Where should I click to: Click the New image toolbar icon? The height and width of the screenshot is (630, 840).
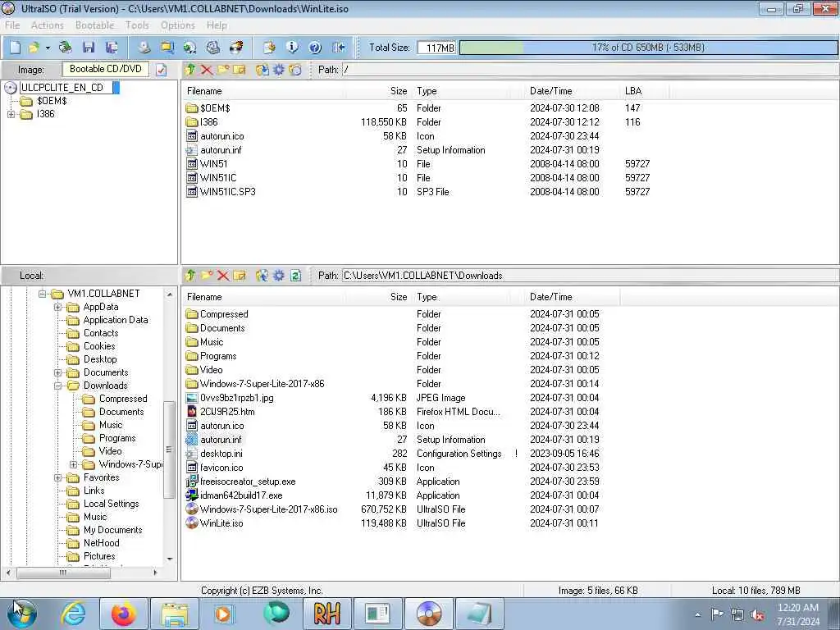(15, 47)
